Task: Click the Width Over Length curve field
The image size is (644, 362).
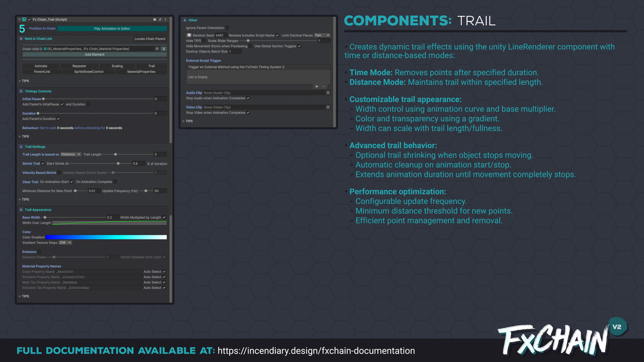Action: (109, 223)
